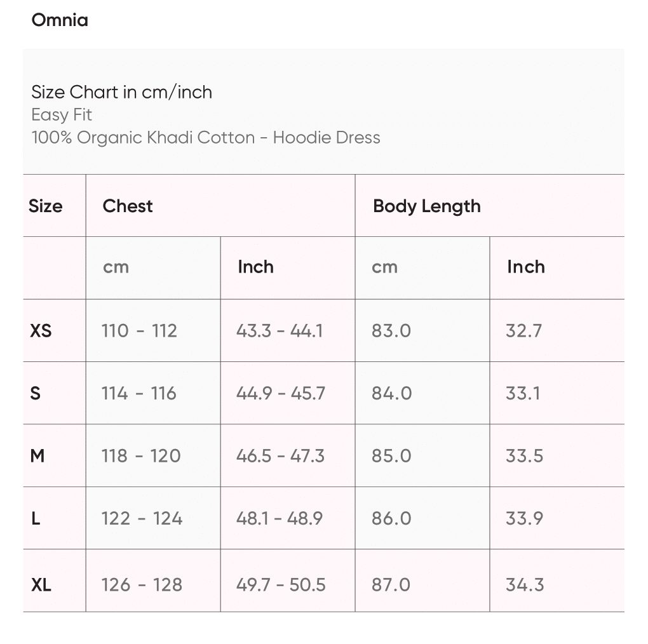Viewport: 648px width, 644px height.
Task: Select the L body length cell '86.0'
Action: [391, 519]
